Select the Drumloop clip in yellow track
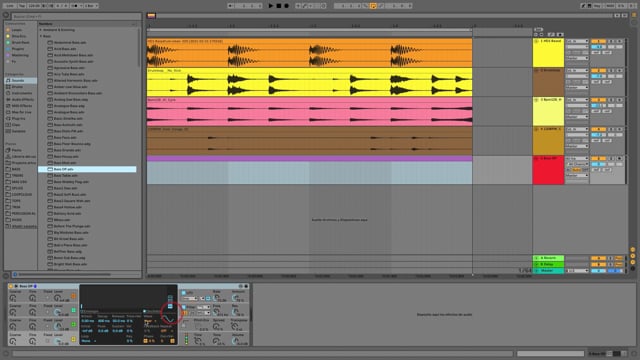 coord(309,82)
